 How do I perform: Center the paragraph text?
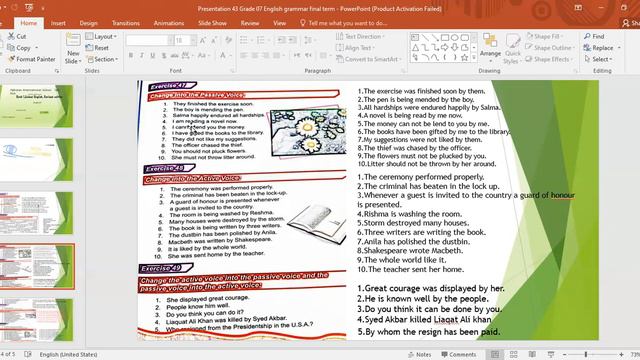(255, 56)
